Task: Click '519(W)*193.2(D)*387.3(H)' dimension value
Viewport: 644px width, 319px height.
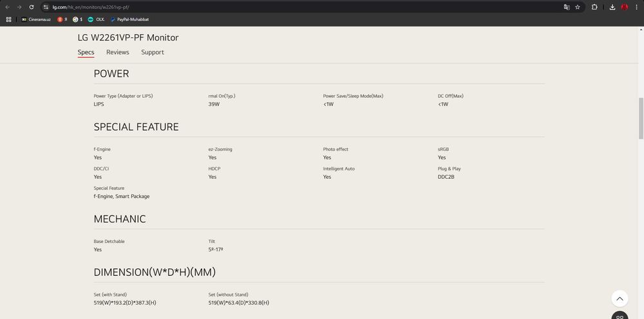Action: [125, 302]
